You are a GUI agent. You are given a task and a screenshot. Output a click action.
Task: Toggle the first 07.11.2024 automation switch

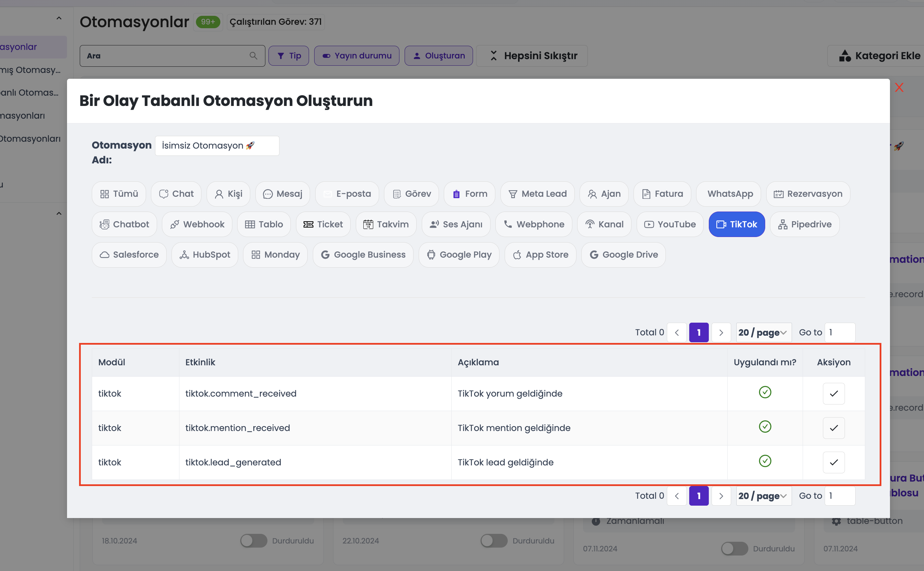click(734, 549)
